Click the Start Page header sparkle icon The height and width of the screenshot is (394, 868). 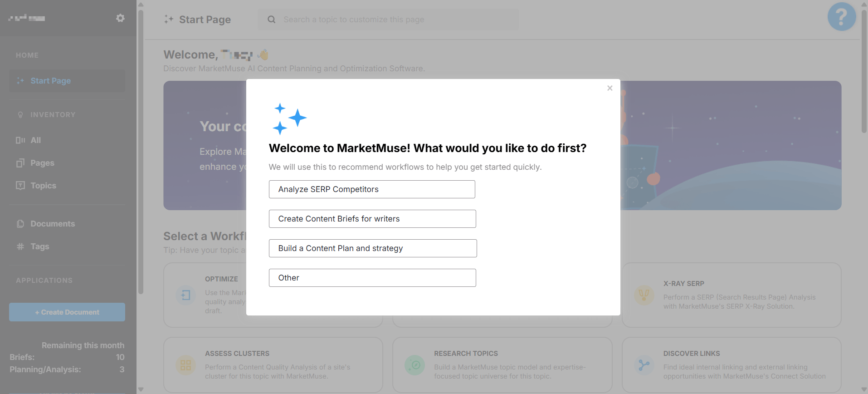pos(169,19)
